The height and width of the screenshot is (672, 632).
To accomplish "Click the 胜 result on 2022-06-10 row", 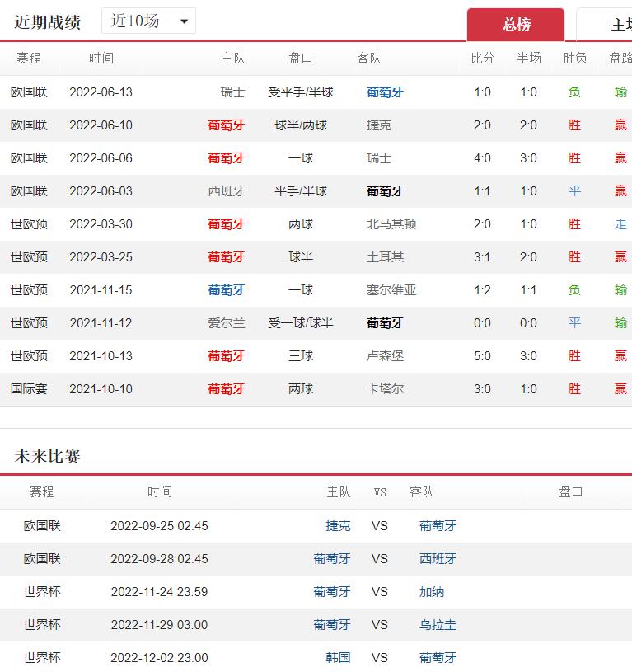I will [x=574, y=125].
